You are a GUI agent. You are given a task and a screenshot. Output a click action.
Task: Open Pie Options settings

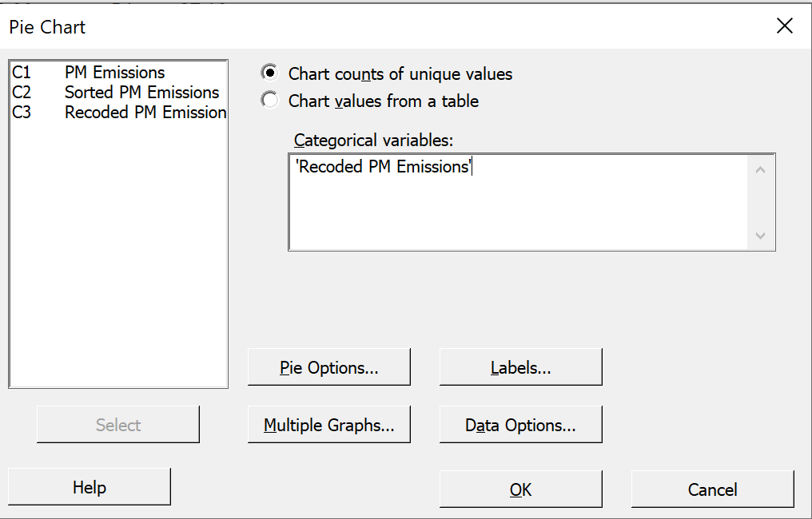click(x=328, y=366)
